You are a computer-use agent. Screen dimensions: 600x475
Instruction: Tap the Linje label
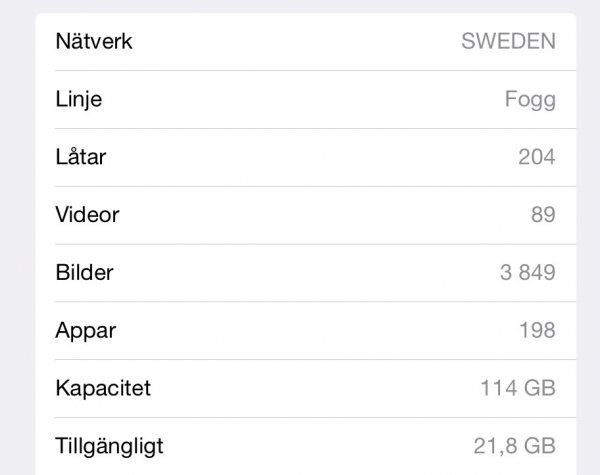[x=78, y=99]
